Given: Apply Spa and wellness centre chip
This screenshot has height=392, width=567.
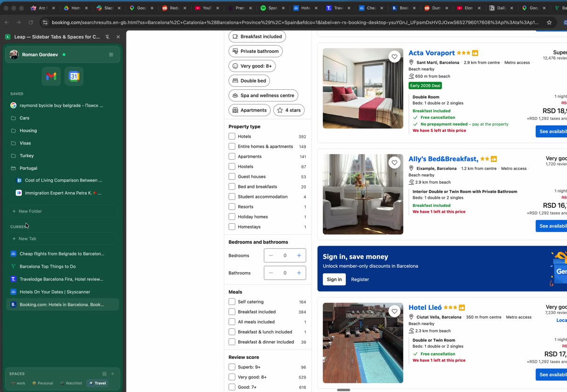Looking at the screenshot, I should tap(263, 95).
